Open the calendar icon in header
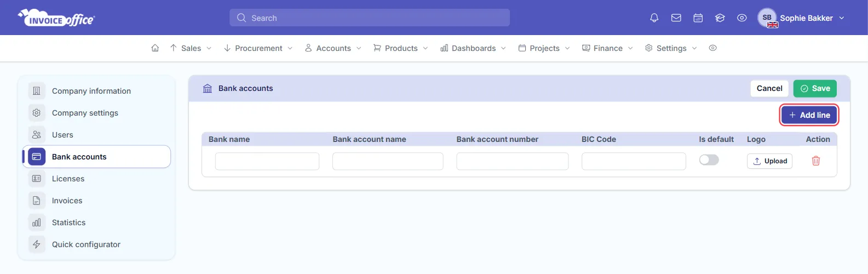This screenshot has width=868, height=274. (698, 18)
